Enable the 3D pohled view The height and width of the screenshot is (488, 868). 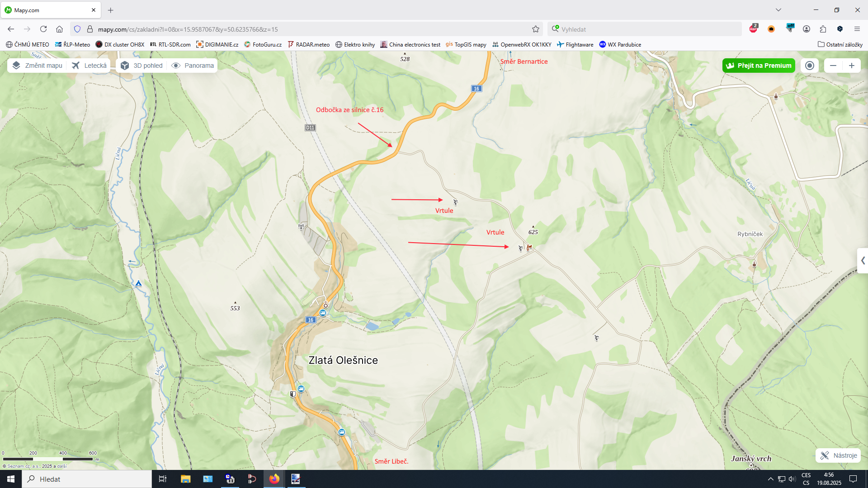pyautogui.click(x=142, y=66)
